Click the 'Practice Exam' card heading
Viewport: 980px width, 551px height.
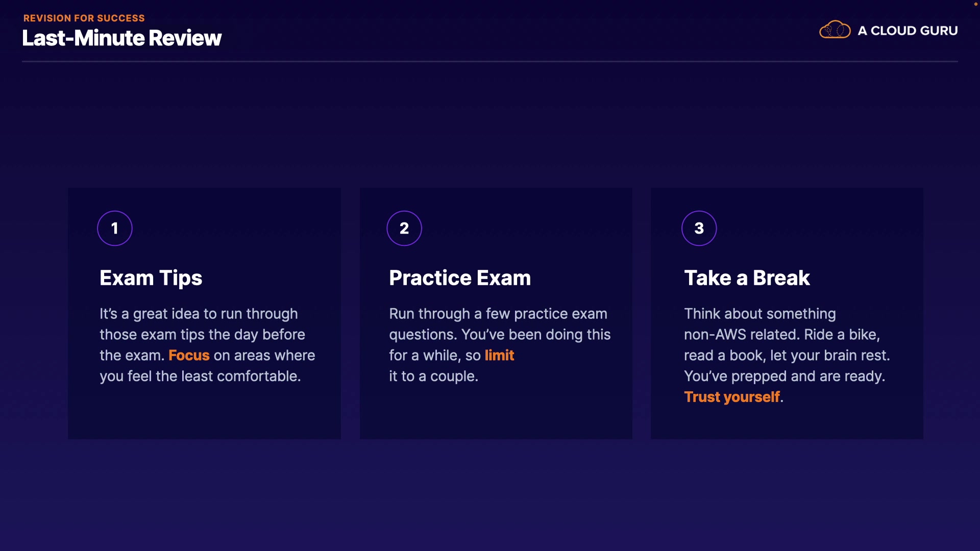pyautogui.click(x=460, y=278)
